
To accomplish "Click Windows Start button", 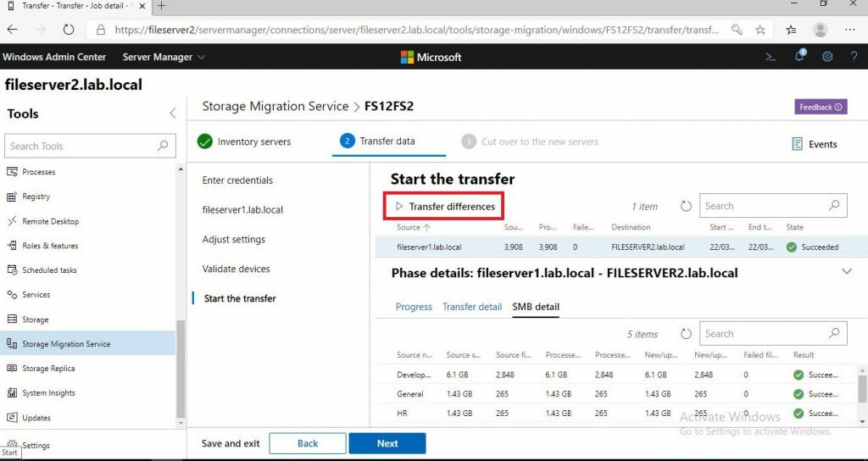I will point(9,453).
